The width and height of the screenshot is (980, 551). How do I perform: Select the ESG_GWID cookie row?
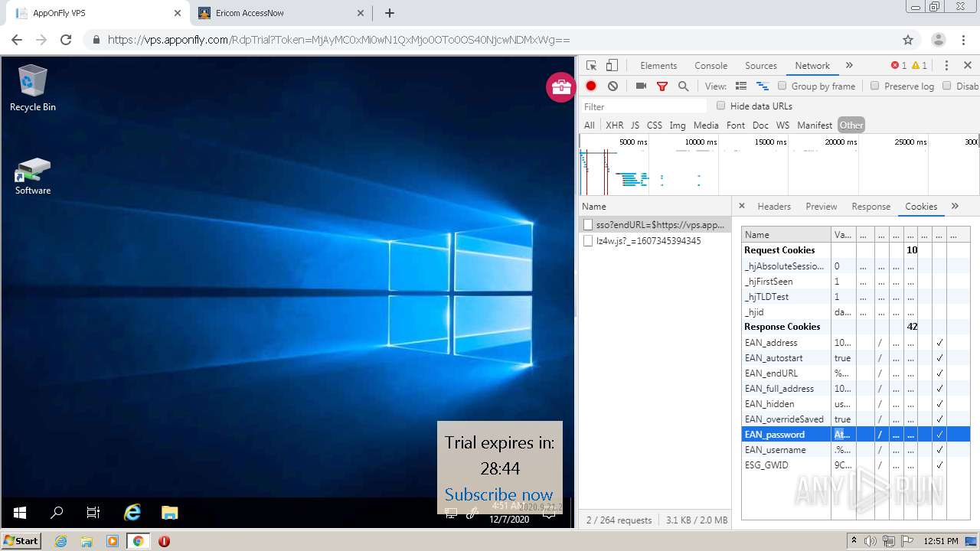tap(856, 465)
